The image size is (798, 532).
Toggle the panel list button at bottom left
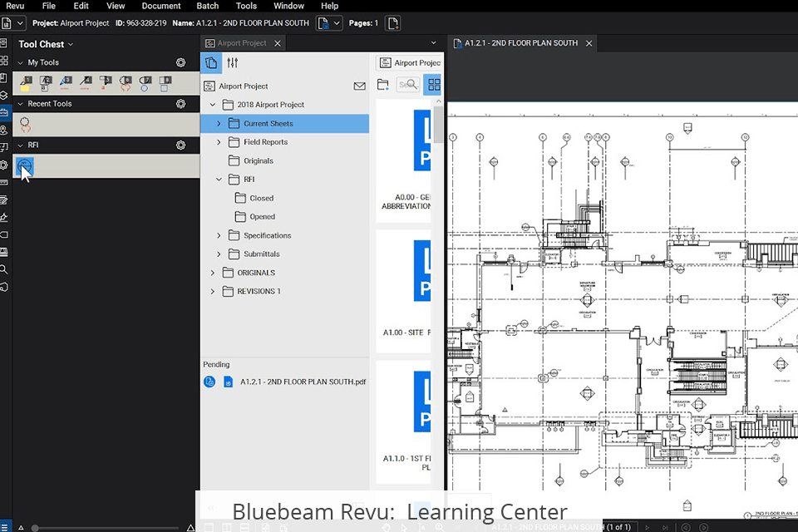tap(4, 527)
